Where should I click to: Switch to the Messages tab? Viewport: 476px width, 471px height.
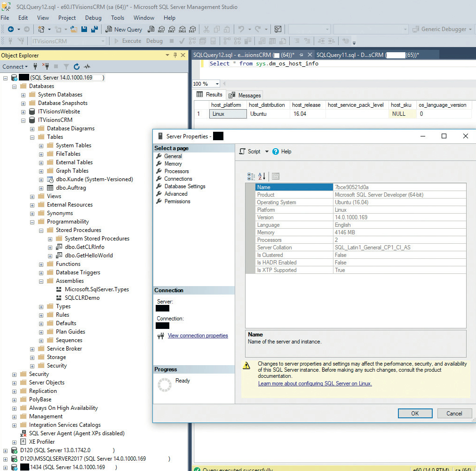245,95
